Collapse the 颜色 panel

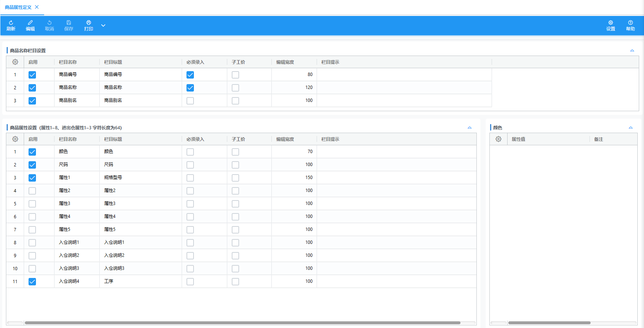click(x=630, y=127)
